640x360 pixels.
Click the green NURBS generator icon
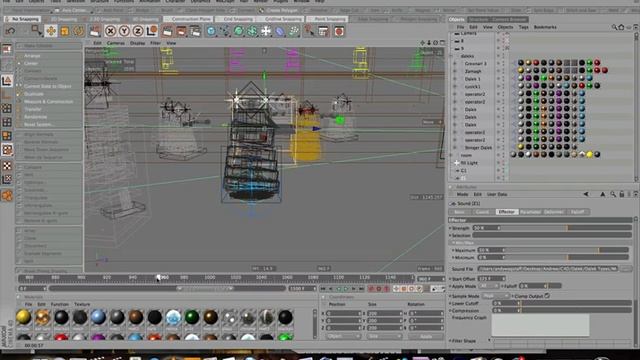(x=239, y=31)
